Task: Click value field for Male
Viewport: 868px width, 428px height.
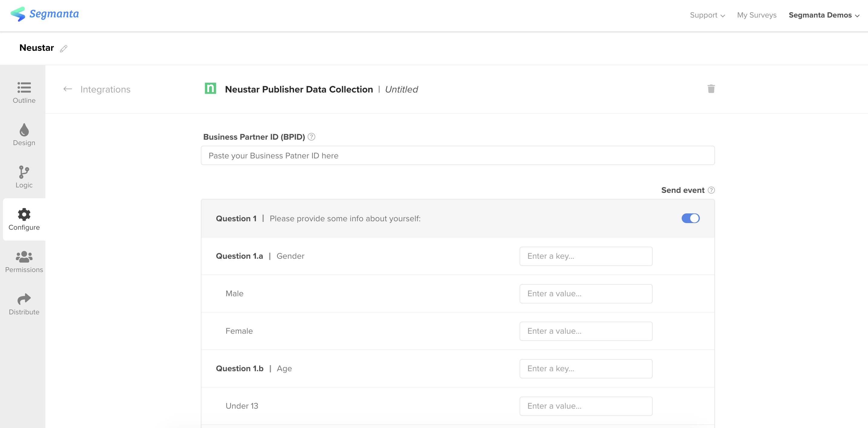Action: tap(586, 293)
